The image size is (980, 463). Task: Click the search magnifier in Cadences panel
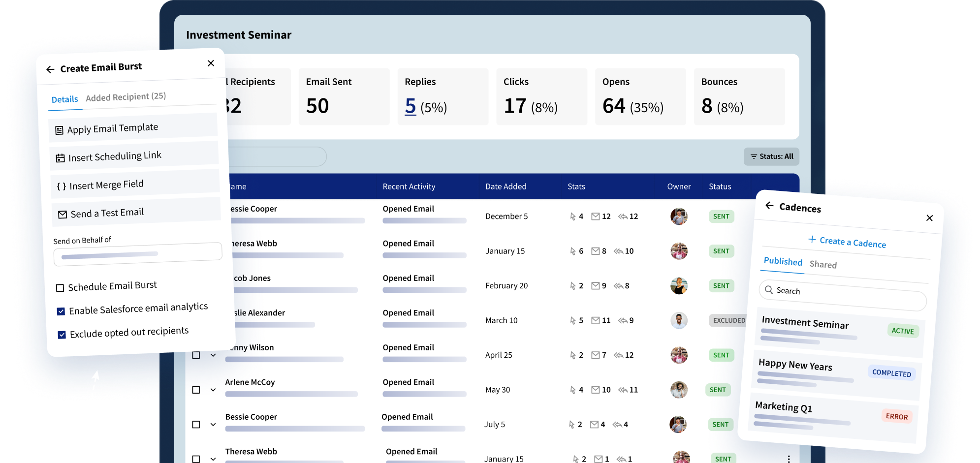coord(769,290)
